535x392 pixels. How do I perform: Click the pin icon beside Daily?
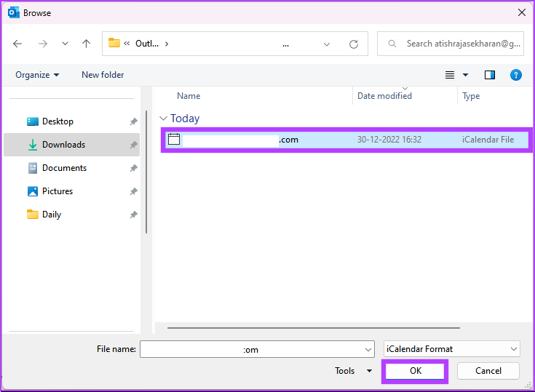coord(133,215)
